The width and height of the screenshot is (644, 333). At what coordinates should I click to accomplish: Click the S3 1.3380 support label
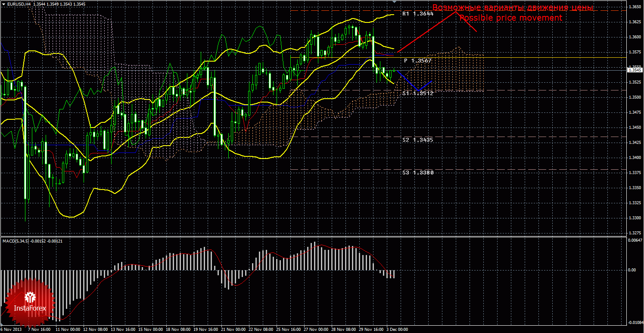click(418, 172)
